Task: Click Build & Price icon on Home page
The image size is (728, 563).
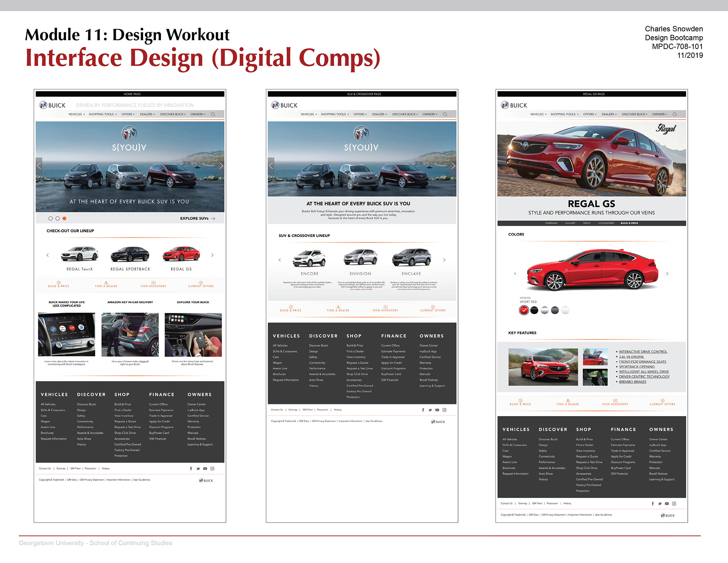Action: [59, 283]
